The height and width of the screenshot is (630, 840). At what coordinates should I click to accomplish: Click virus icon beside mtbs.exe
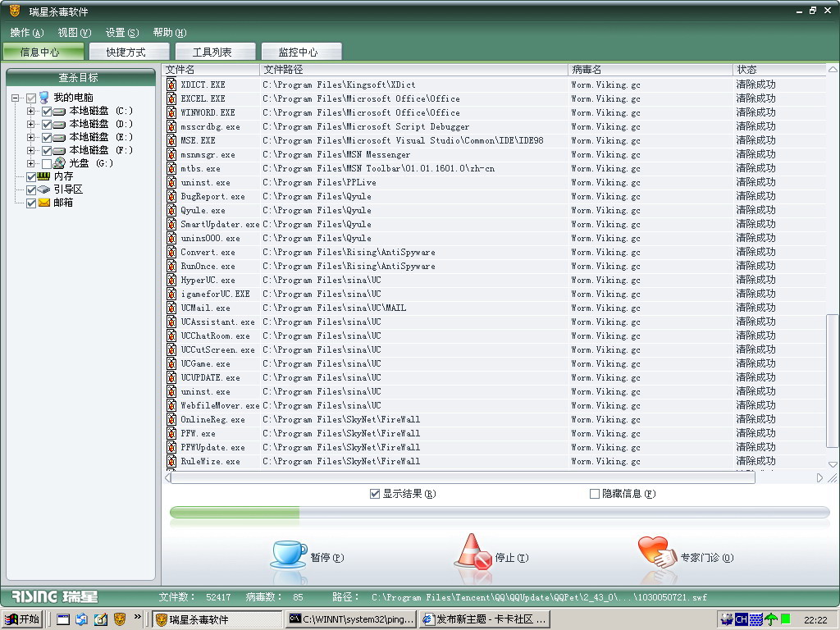click(171, 168)
